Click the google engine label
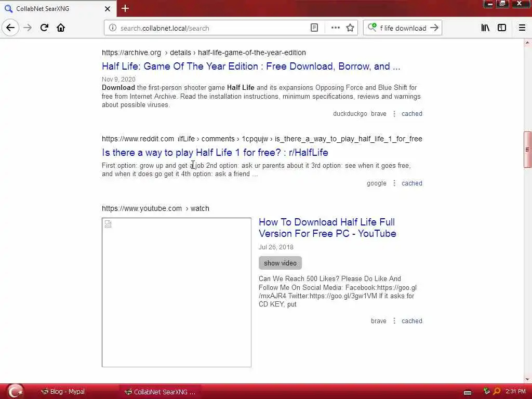 pos(376,183)
